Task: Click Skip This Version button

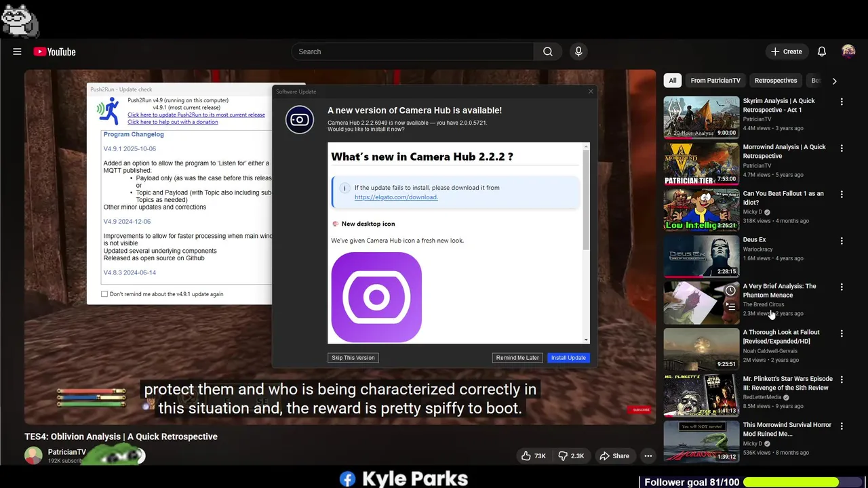Action: pyautogui.click(x=353, y=358)
